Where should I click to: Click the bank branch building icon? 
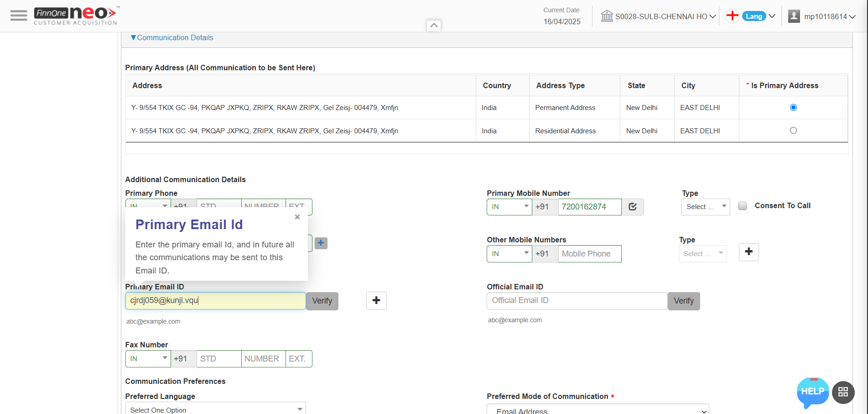pos(607,16)
